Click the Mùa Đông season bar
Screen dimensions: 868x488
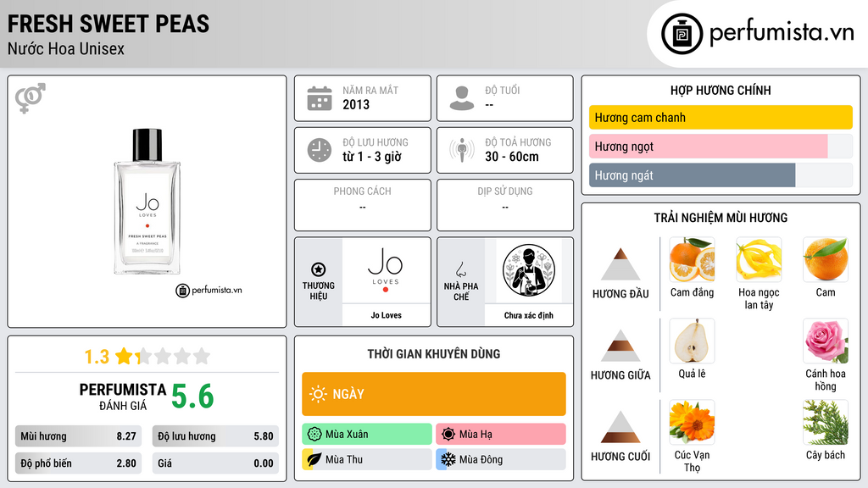coord(501,460)
